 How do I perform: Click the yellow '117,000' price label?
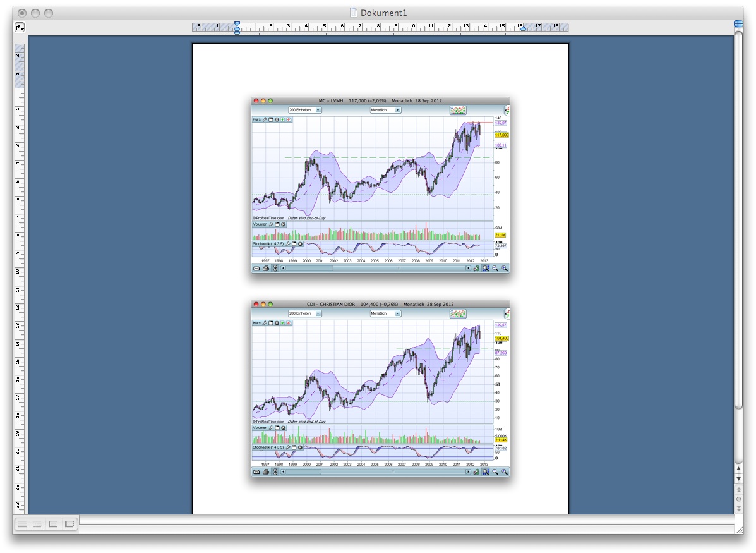(x=501, y=135)
